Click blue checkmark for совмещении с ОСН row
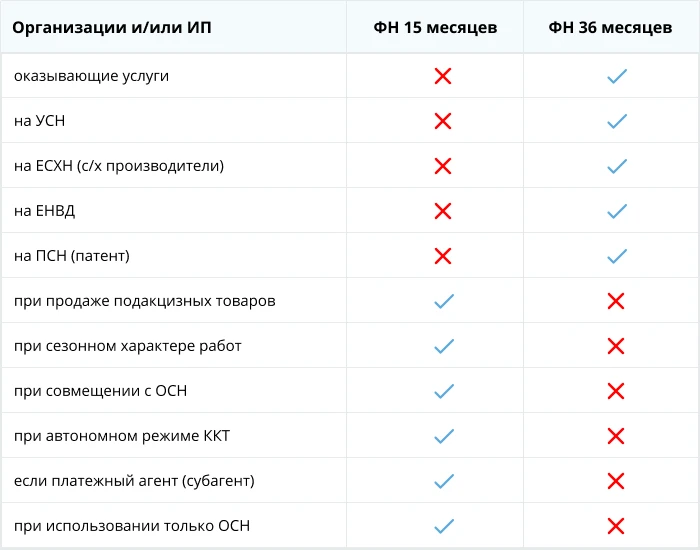The width and height of the screenshot is (700, 550). [x=443, y=391]
